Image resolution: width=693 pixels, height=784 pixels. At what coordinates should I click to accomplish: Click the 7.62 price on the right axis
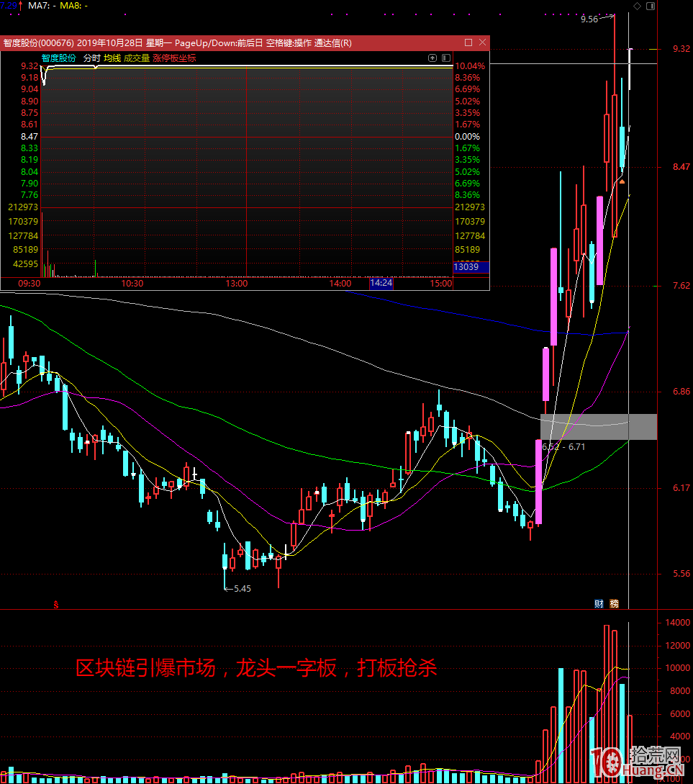[x=681, y=286]
